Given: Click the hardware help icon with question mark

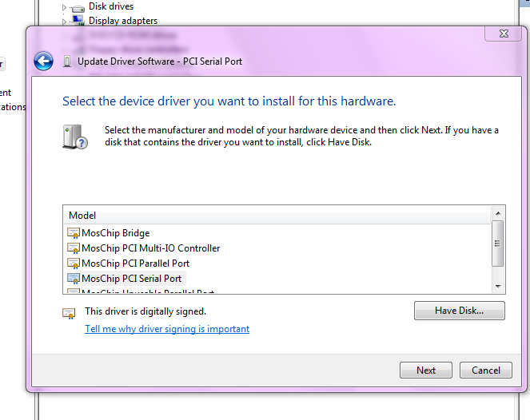Looking at the screenshot, I should click(75, 137).
